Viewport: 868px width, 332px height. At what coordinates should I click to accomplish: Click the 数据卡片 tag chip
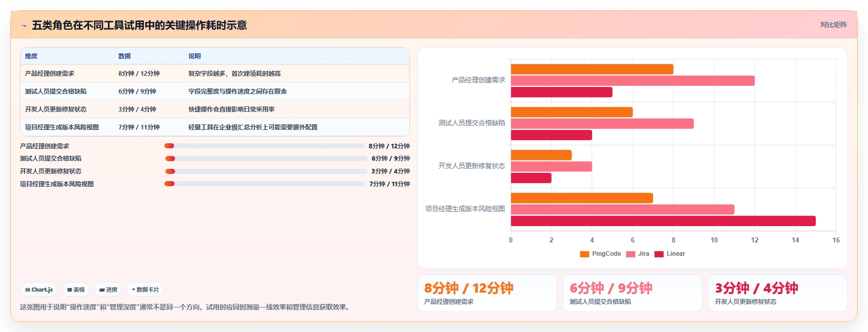[145, 290]
